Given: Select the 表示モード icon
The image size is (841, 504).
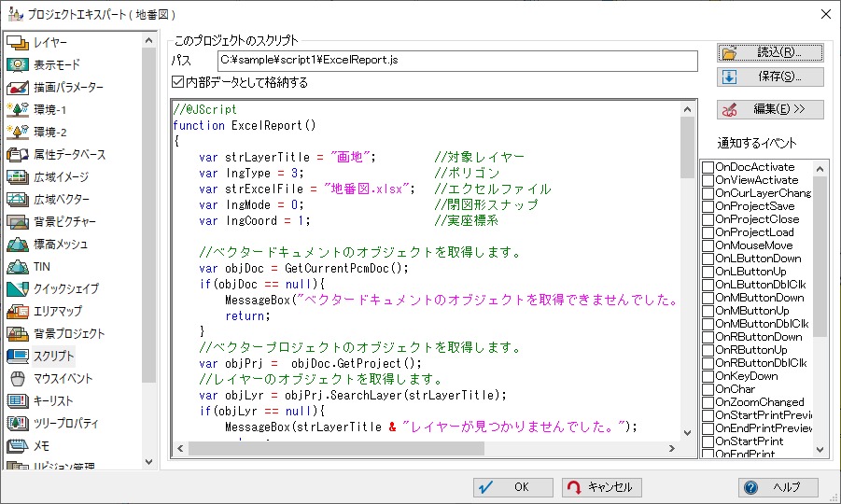Looking at the screenshot, I should tap(18, 65).
